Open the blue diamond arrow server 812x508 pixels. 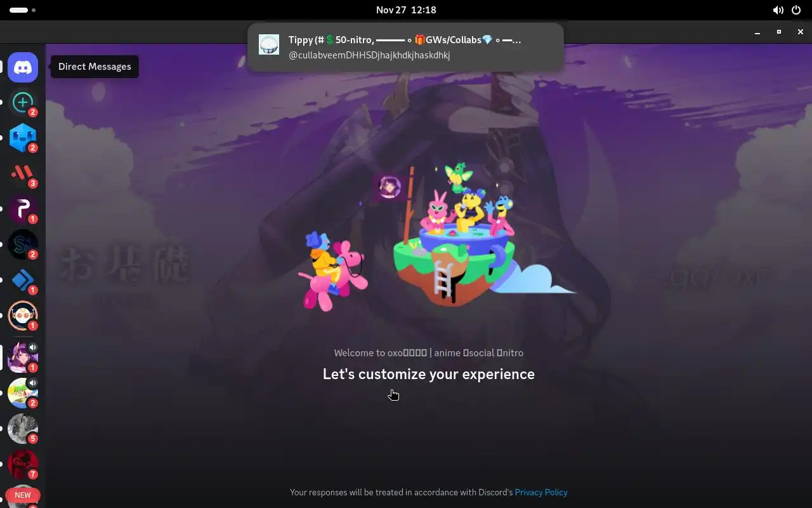click(x=23, y=280)
